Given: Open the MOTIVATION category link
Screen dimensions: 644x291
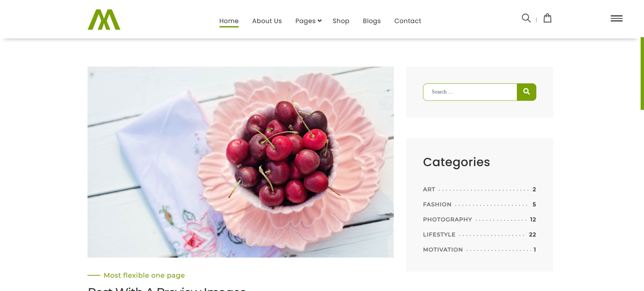Looking at the screenshot, I should click(443, 250).
